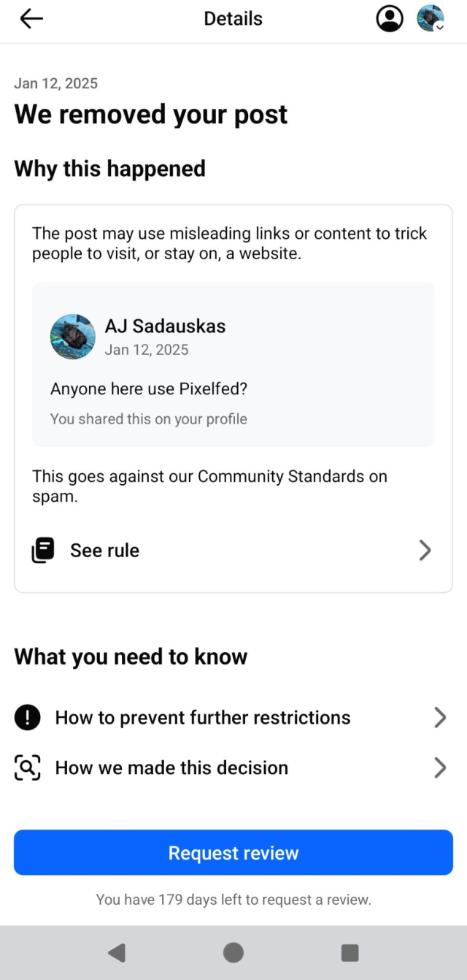Open See rule via its right chevron

click(425, 550)
